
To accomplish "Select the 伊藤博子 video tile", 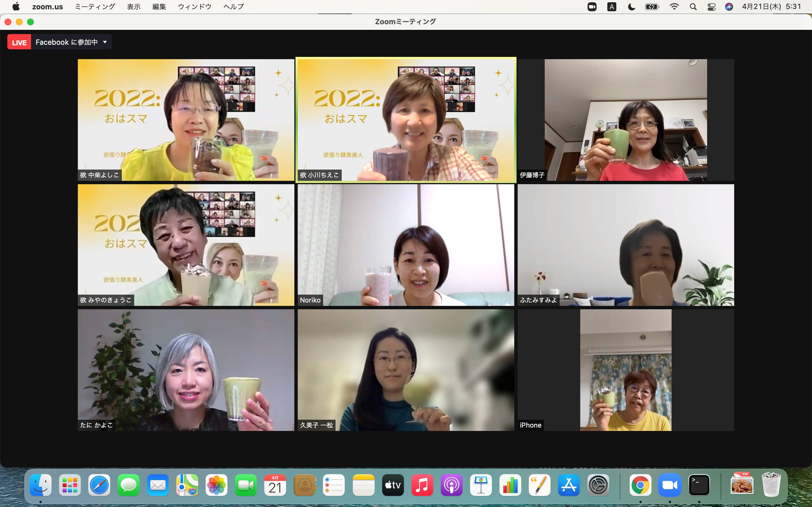I will click(625, 120).
